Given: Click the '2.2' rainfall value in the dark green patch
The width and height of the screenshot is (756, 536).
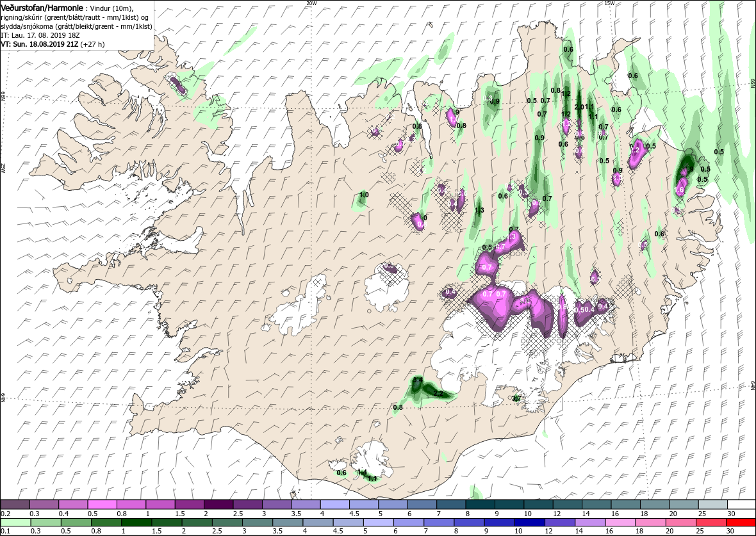Looking at the screenshot, I should pyautogui.click(x=439, y=394).
